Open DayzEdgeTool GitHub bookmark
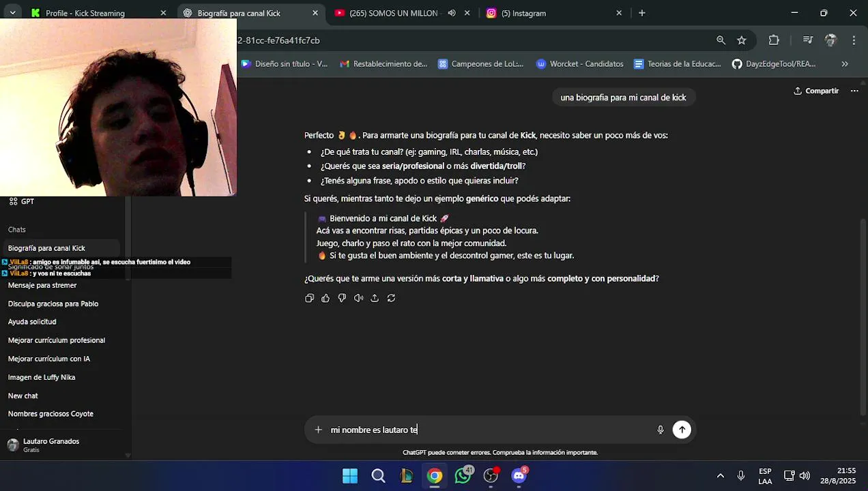Image resolution: width=868 pixels, height=491 pixels. tap(774, 64)
